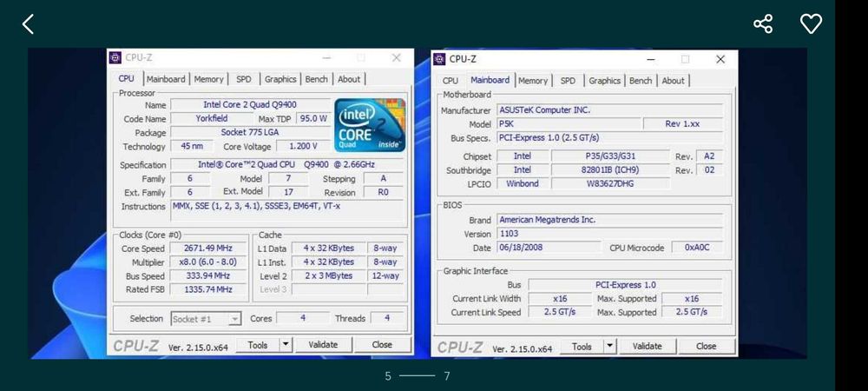The width and height of the screenshot is (868, 391).
Task: Click the Yorkfield code name value
Action: (x=212, y=118)
